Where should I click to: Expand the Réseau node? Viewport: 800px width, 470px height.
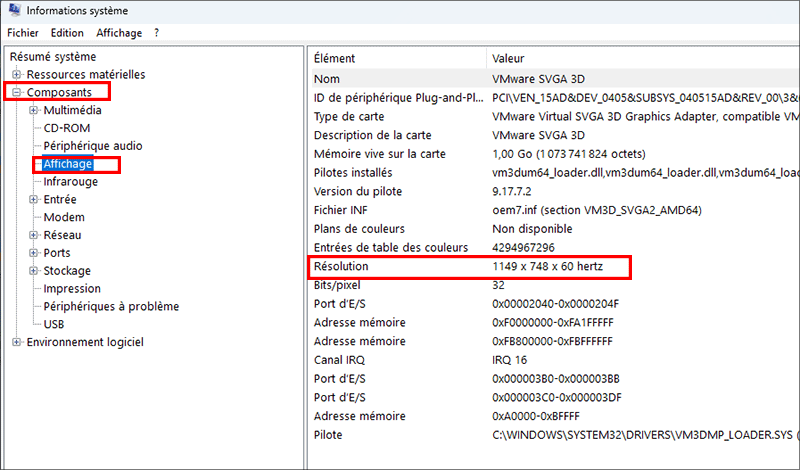(x=34, y=235)
